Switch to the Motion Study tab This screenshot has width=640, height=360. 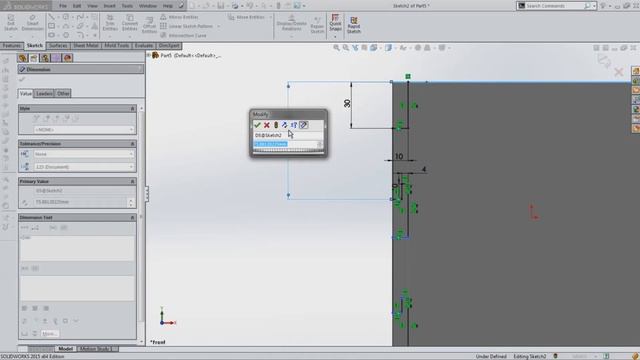(x=95, y=349)
